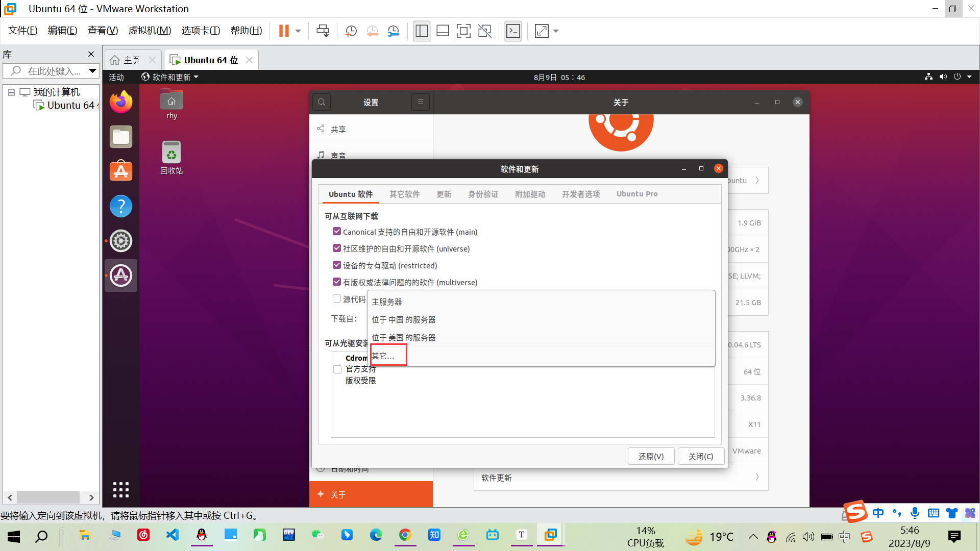Toggle Canonical main software checkbox
980x551 pixels.
(337, 232)
